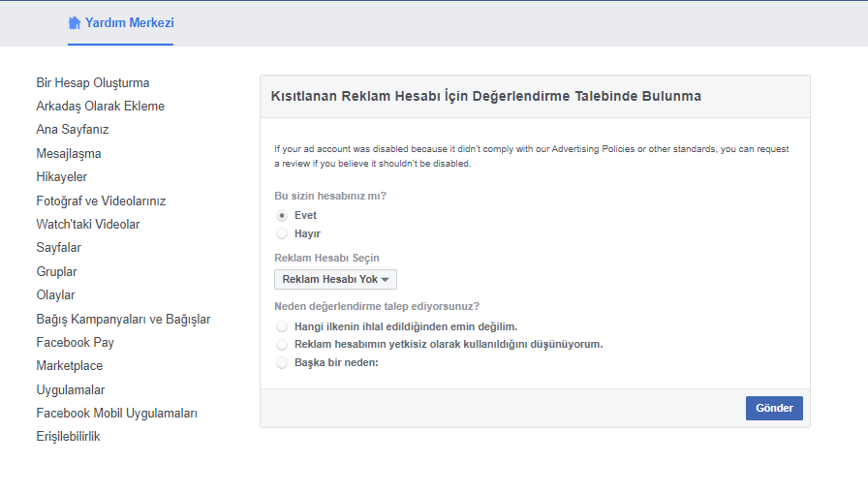Open Bir Hesap Oluşturma help topic
This screenshot has height=494, width=868.
[93, 83]
